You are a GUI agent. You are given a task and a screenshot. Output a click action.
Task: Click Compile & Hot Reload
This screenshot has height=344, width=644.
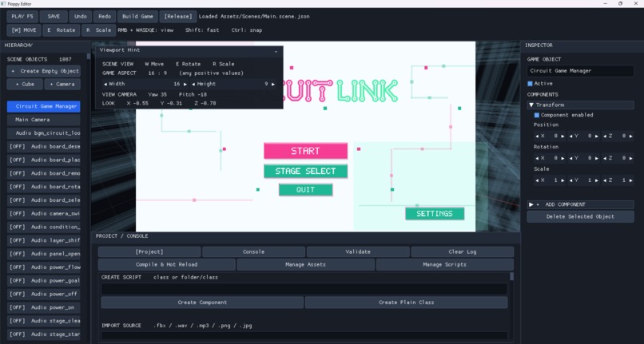[x=167, y=265]
